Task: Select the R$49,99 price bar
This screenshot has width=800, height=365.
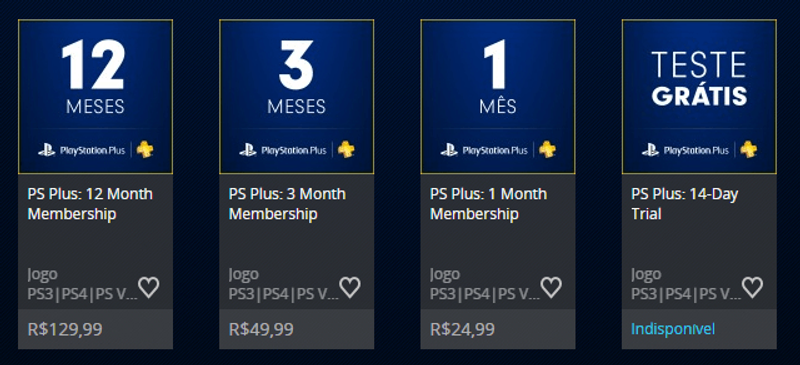Action: [296, 329]
